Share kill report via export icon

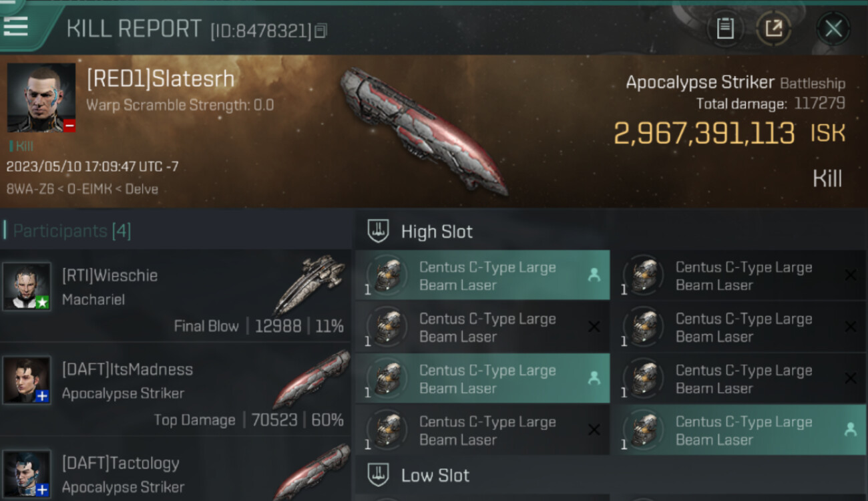pyautogui.click(x=773, y=28)
